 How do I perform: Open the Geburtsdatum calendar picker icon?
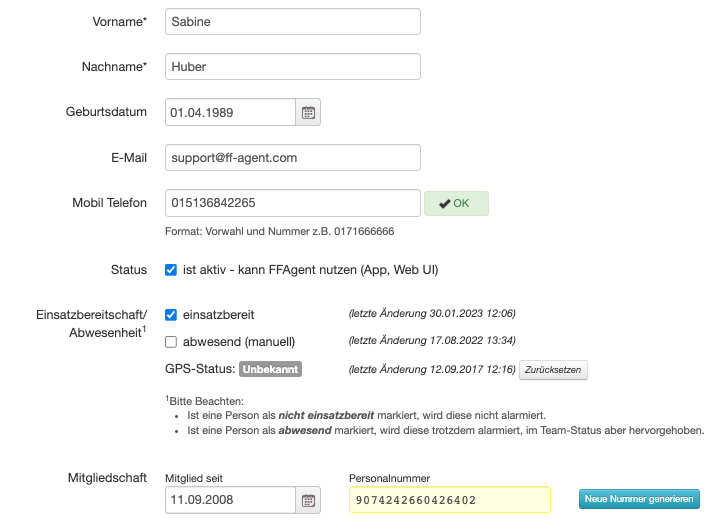coord(308,112)
